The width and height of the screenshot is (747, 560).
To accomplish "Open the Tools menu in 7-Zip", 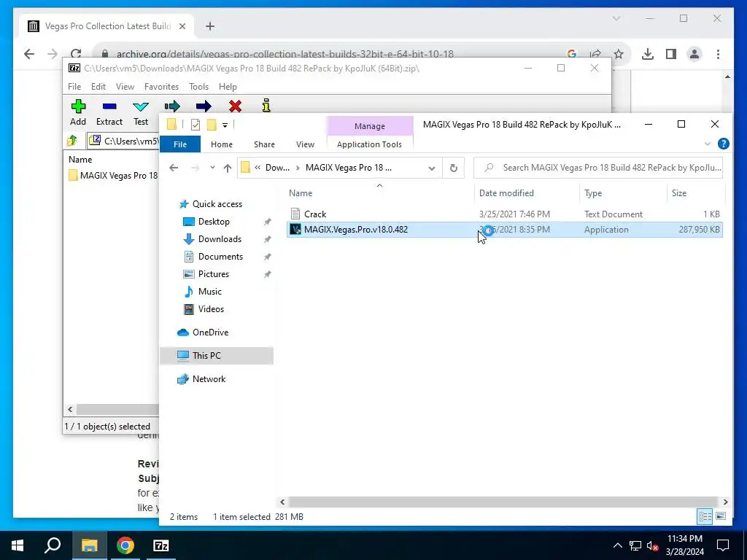I will pos(198,87).
